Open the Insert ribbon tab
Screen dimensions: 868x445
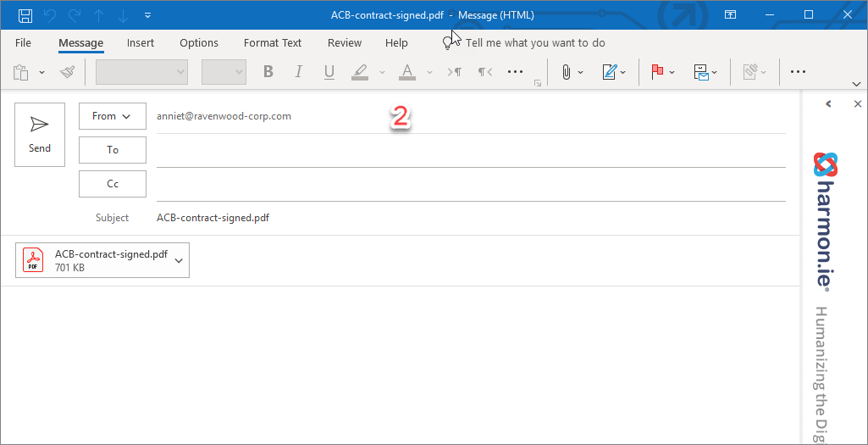pyautogui.click(x=141, y=42)
